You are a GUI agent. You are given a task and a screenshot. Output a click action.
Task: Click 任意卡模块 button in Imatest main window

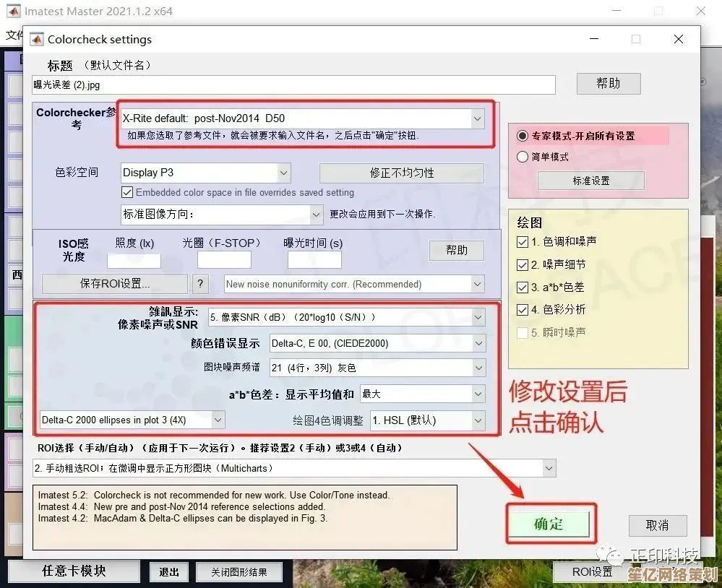coord(74,571)
